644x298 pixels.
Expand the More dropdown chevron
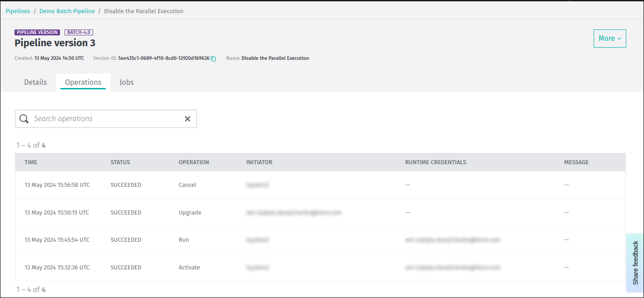pyautogui.click(x=619, y=39)
